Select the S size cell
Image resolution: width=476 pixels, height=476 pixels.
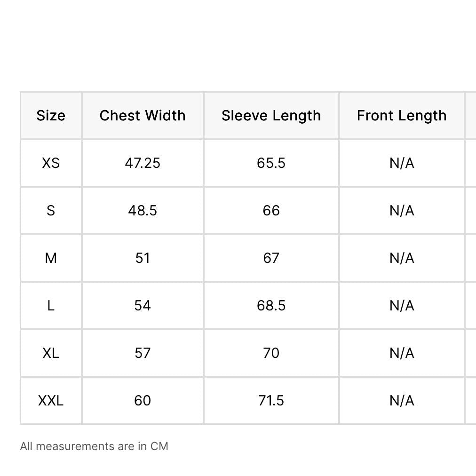point(51,211)
